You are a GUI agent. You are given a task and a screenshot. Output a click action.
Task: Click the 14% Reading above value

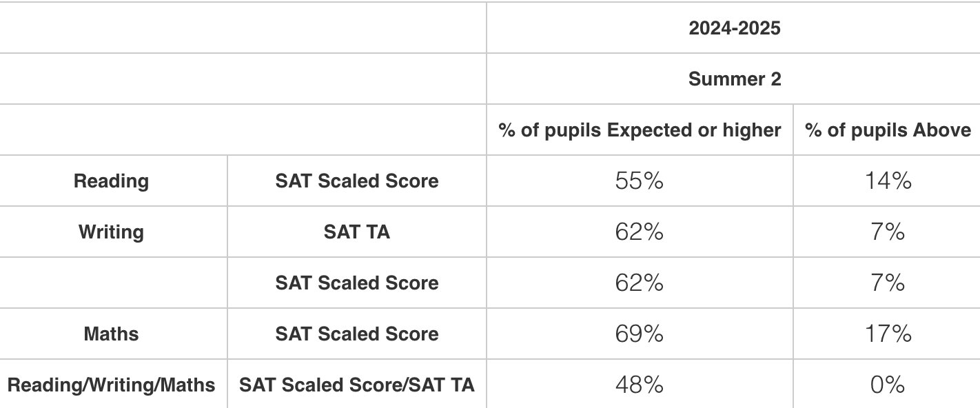(887, 181)
